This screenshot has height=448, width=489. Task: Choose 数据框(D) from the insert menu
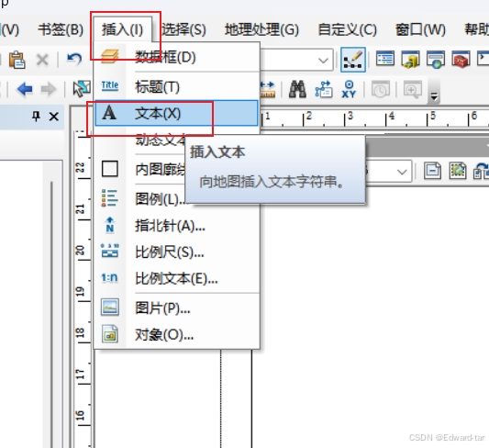pos(176,57)
